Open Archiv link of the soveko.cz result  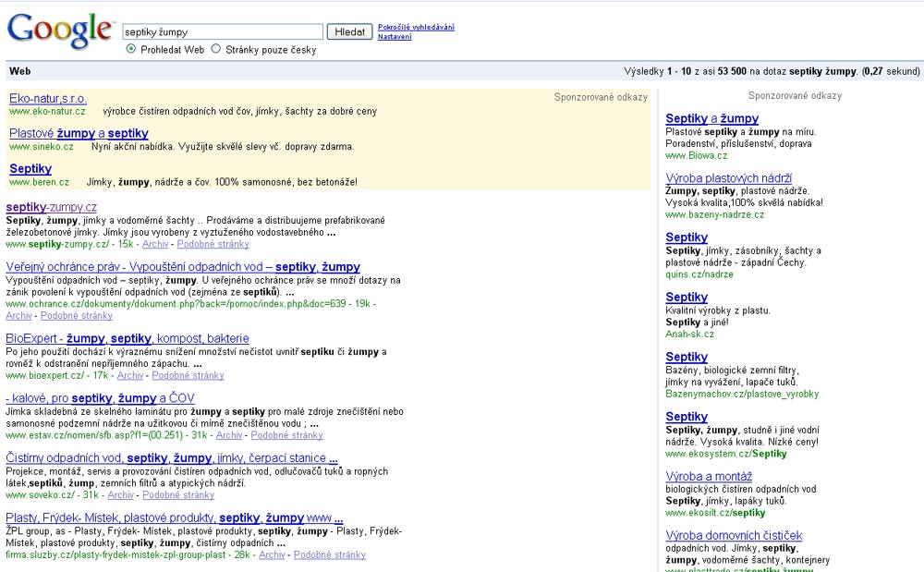coord(121,495)
